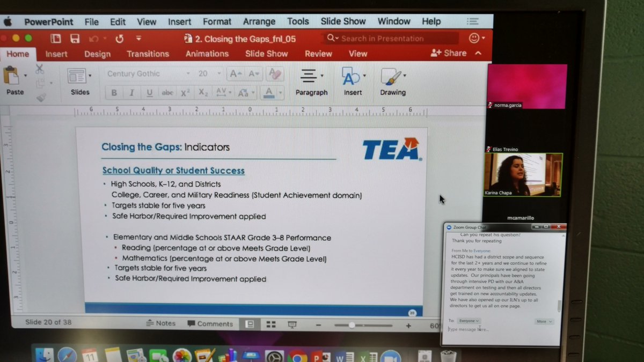The image size is (644, 362).
Task: Click the Search in Presentation field
Action: pos(391,38)
